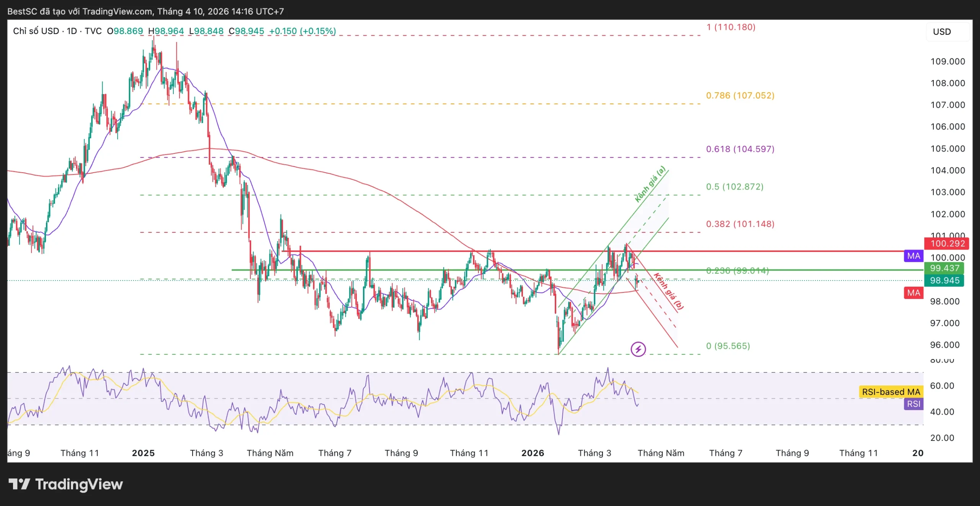980x506 pixels.
Task: Click the 2026 label on time axis
Action: (532, 453)
